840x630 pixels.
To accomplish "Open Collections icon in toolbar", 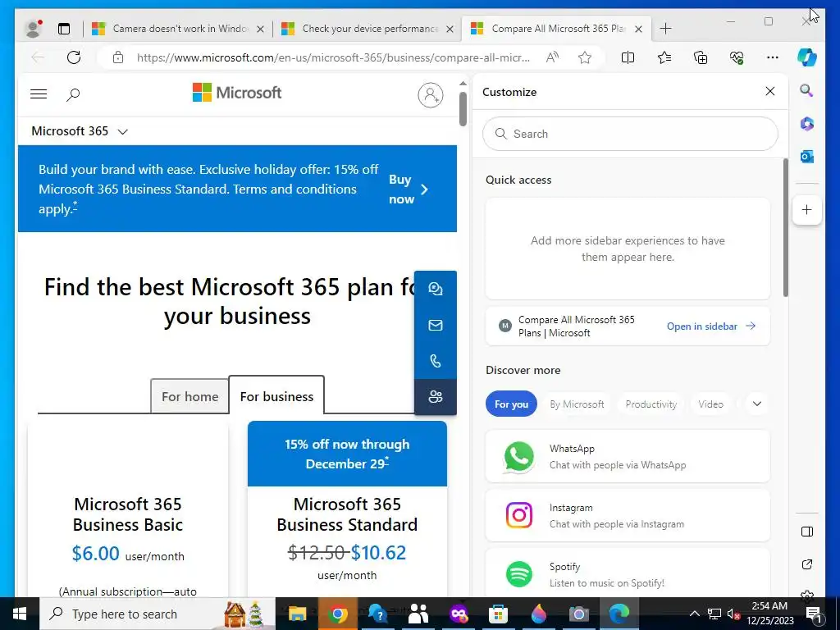I will tap(701, 57).
